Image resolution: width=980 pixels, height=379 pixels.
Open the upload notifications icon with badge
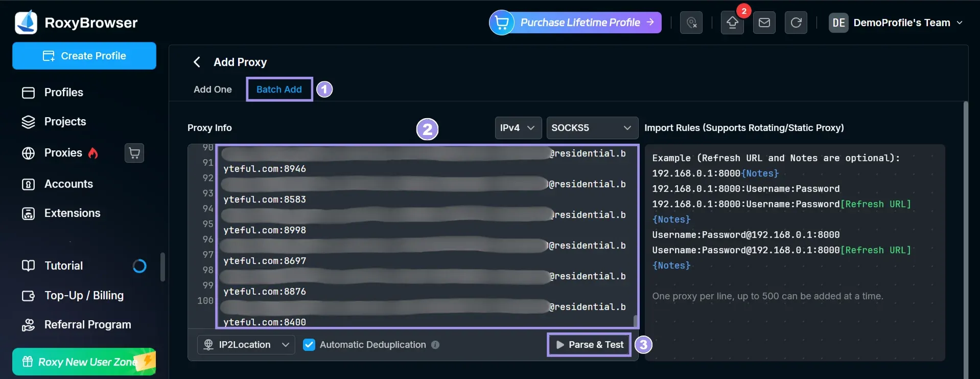tap(732, 23)
